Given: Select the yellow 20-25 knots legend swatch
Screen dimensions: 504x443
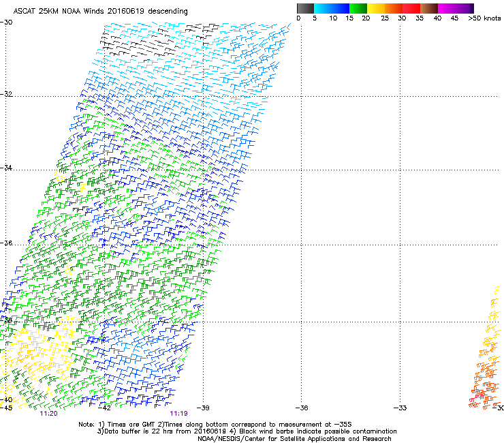Looking at the screenshot, I should click(x=376, y=8).
